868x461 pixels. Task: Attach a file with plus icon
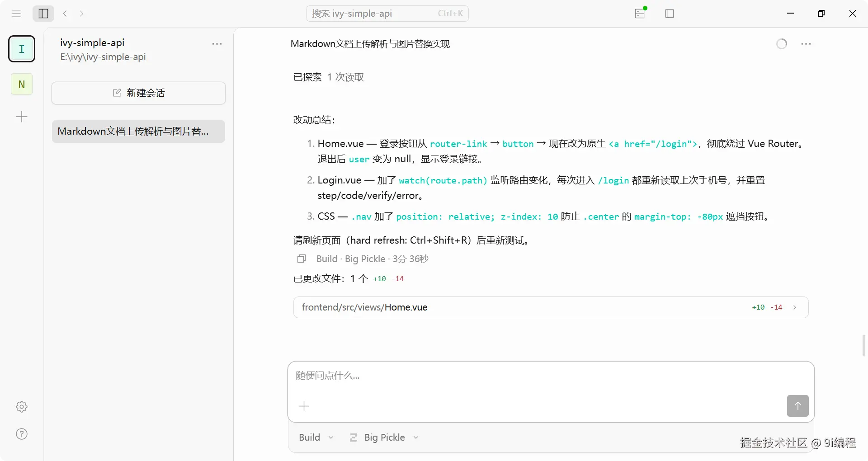[304, 406]
